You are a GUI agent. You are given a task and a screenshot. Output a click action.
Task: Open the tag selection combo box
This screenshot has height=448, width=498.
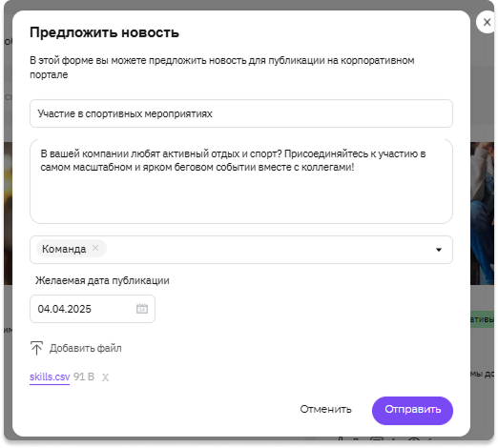[241, 250]
